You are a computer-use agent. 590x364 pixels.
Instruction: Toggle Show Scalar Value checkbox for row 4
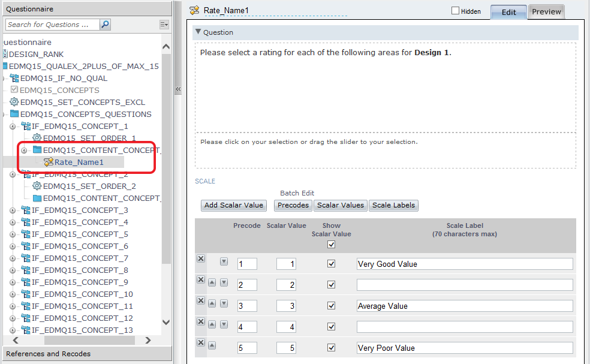pyautogui.click(x=331, y=327)
